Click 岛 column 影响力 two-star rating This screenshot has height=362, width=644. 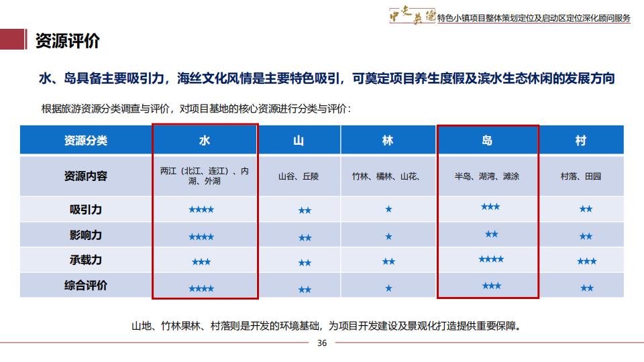[x=492, y=235]
